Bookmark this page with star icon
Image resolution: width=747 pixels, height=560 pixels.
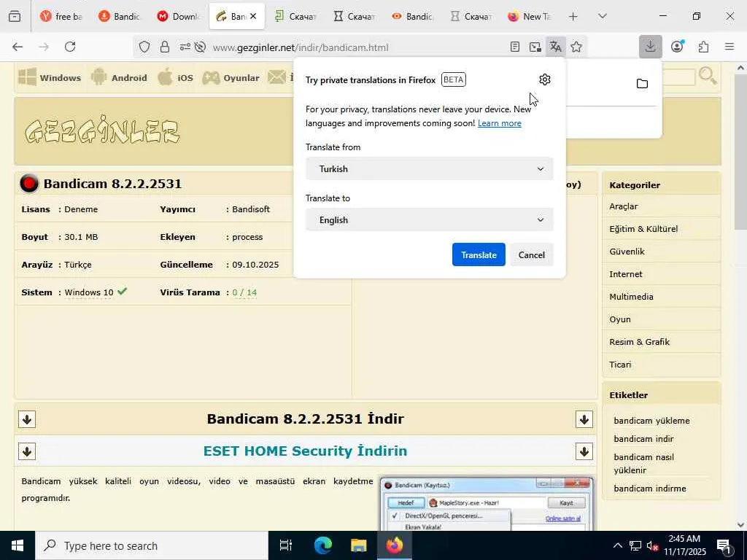point(576,47)
